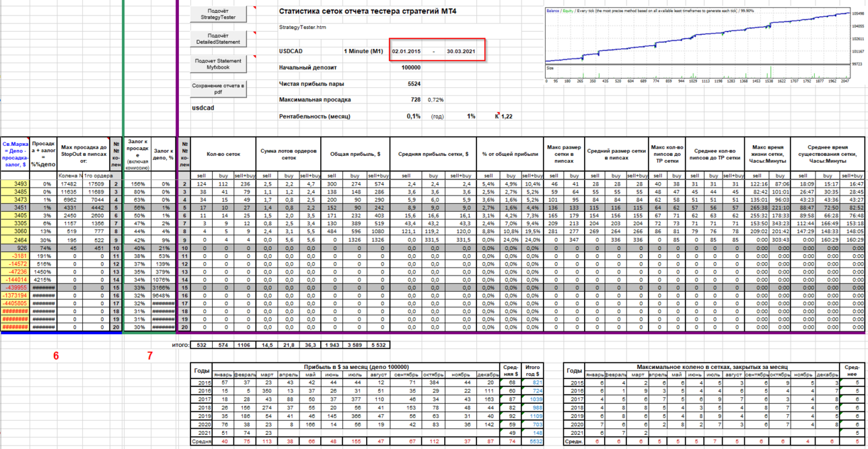Select the end date 30.03.2021 cell

pos(461,52)
